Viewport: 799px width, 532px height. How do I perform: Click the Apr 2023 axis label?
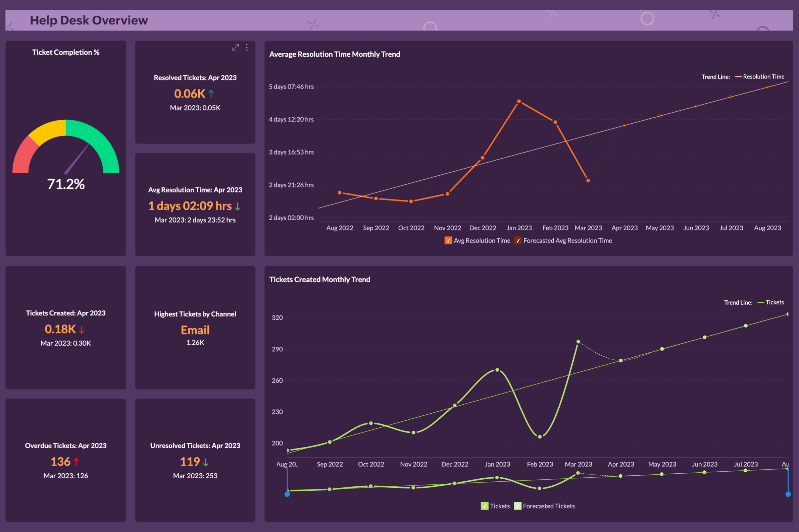(x=624, y=228)
